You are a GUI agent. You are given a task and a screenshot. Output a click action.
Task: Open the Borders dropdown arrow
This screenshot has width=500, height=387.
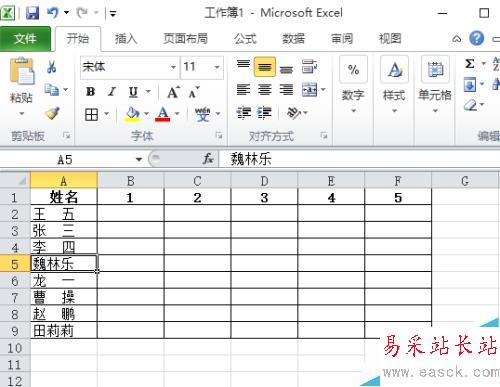coord(106,114)
